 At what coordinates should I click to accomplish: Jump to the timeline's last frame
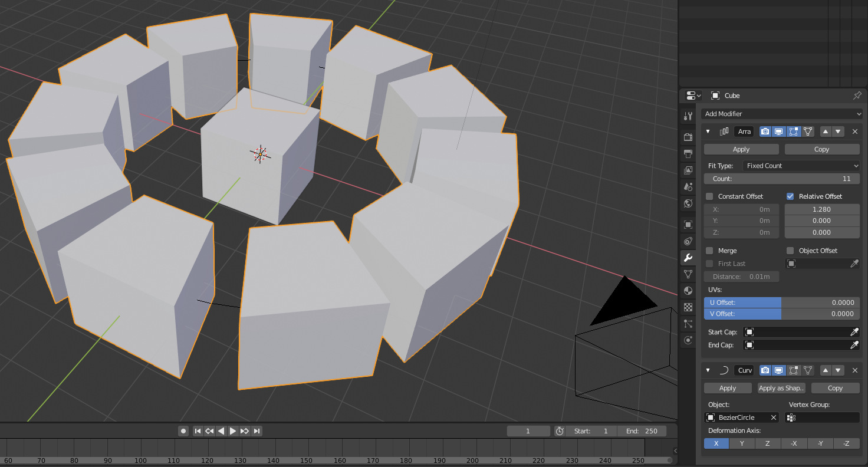click(x=257, y=431)
